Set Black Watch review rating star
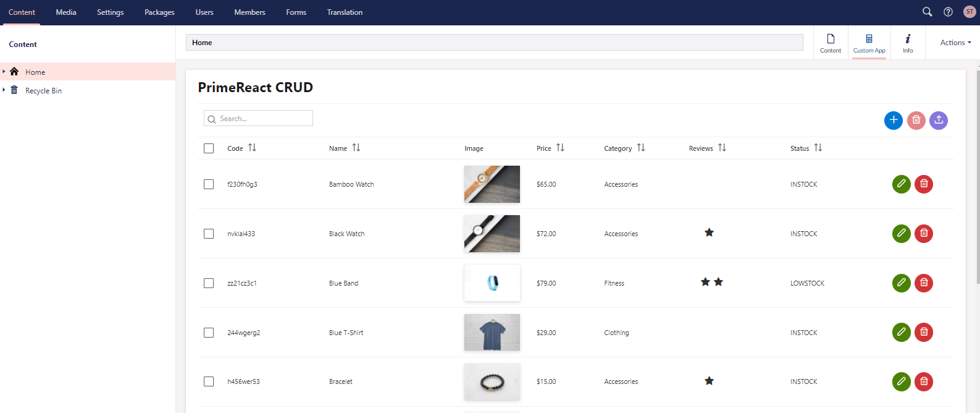The width and height of the screenshot is (980, 413). click(709, 233)
